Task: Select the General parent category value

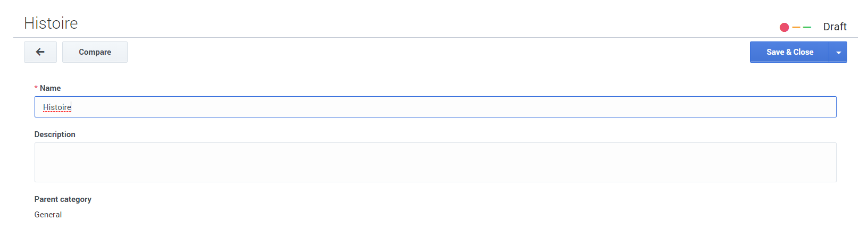Action: (48, 215)
